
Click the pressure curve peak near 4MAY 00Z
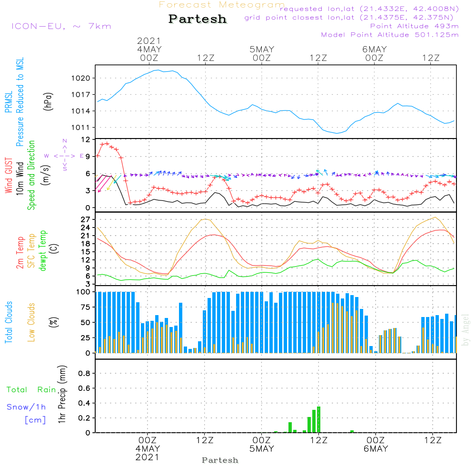[x=158, y=70]
